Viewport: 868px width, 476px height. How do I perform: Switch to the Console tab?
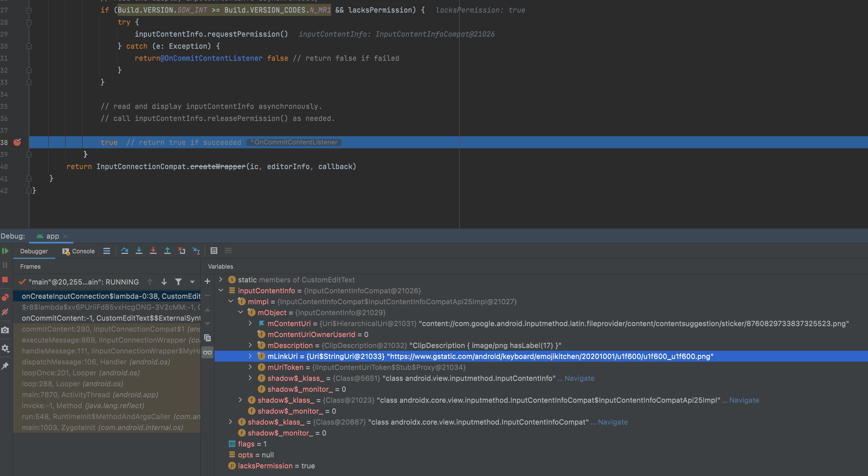(x=83, y=251)
